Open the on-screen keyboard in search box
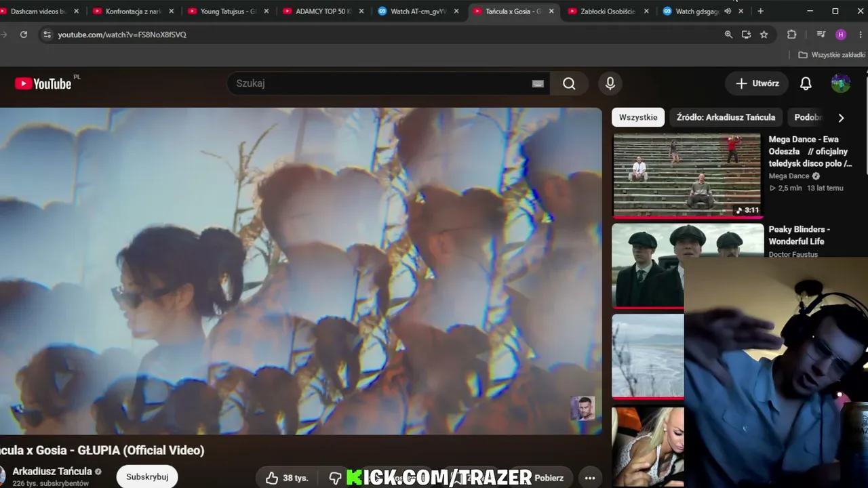This screenshot has width=868, height=488. (538, 83)
